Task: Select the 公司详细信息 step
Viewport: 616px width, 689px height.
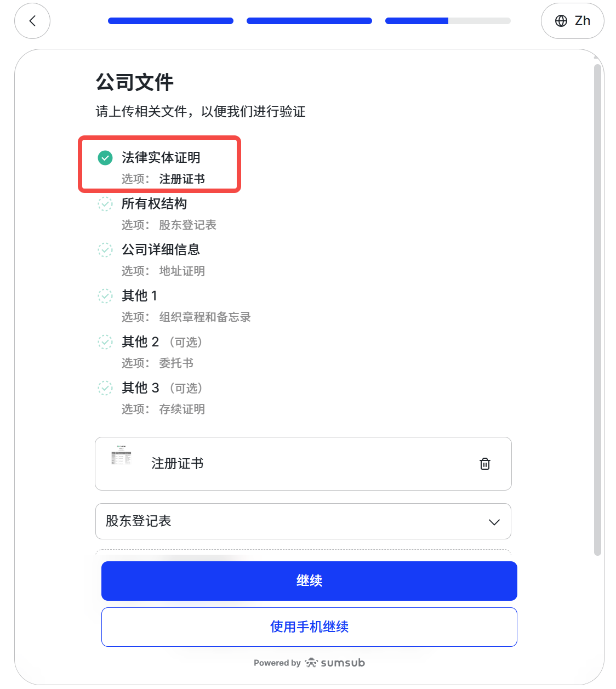Action: tap(161, 250)
